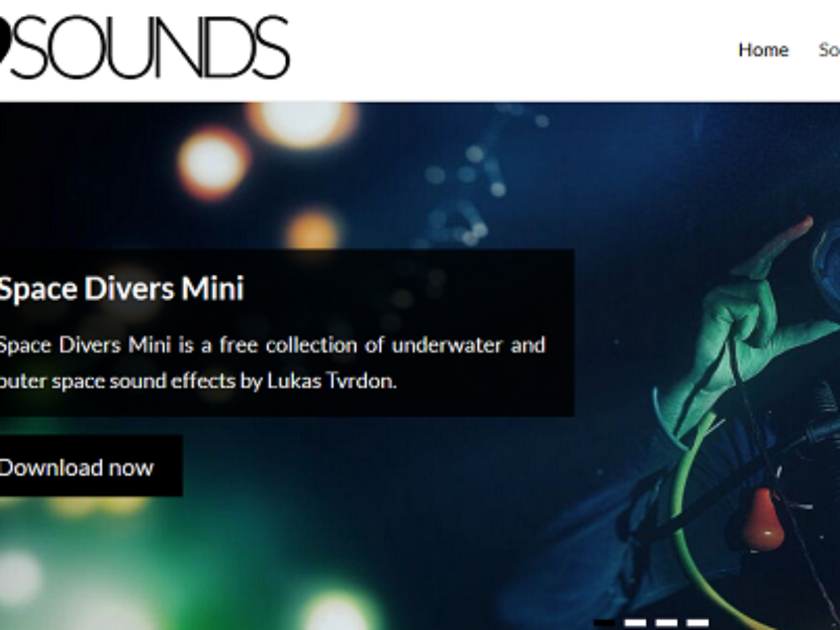Click the Download now button
The width and height of the screenshot is (840, 630).
(x=90, y=466)
